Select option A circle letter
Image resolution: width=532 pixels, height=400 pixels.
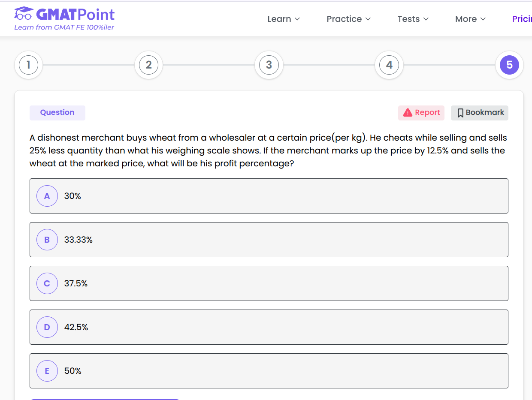click(47, 196)
